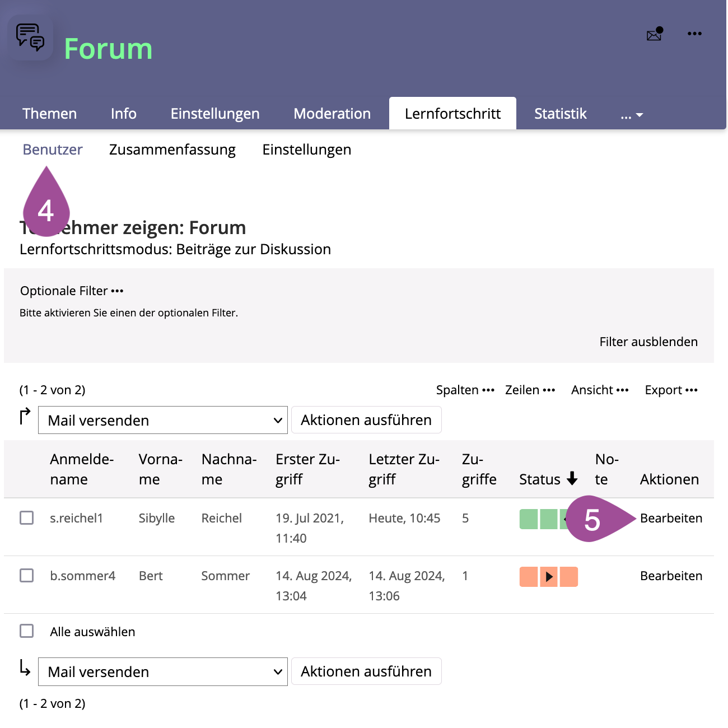The height and width of the screenshot is (728, 728).
Task: Open the top Mail versenden dropdown
Action: (x=162, y=420)
